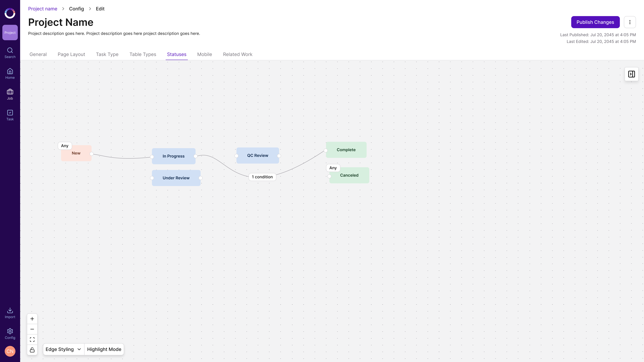Open the 1 condition edge label

point(262,177)
